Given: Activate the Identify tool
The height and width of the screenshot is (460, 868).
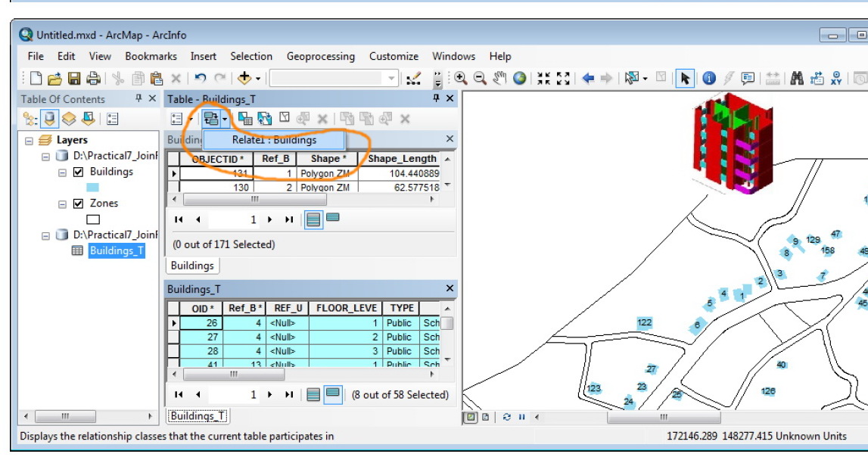Looking at the screenshot, I should coord(709,79).
